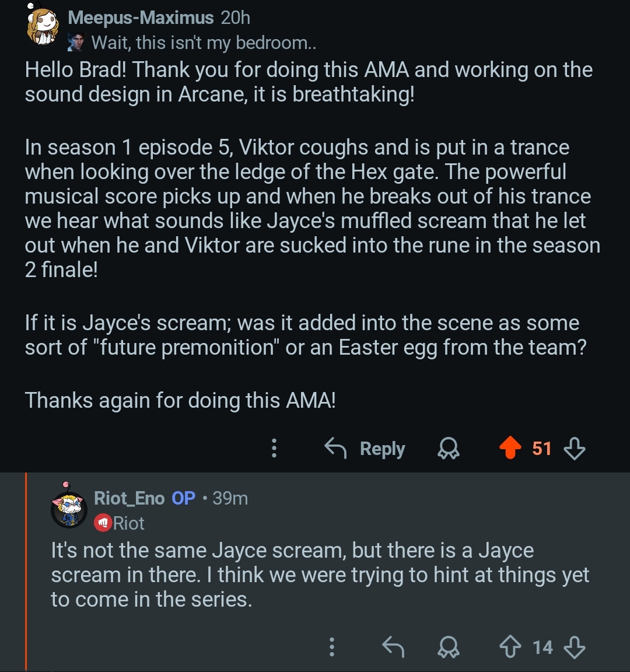Downvote the reply with 14 points
This screenshot has width=630, height=672.
[x=575, y=647]
